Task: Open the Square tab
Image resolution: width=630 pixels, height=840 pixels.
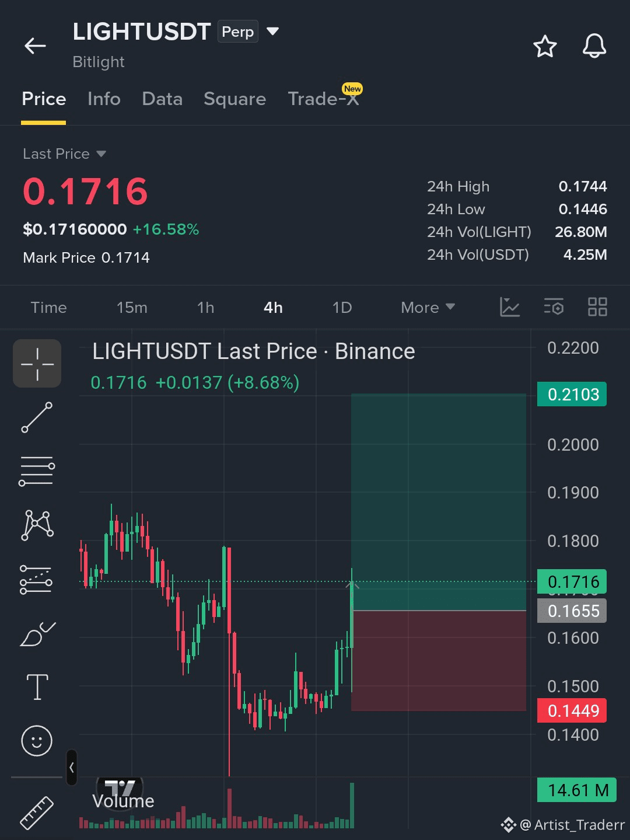Action: 235,99
